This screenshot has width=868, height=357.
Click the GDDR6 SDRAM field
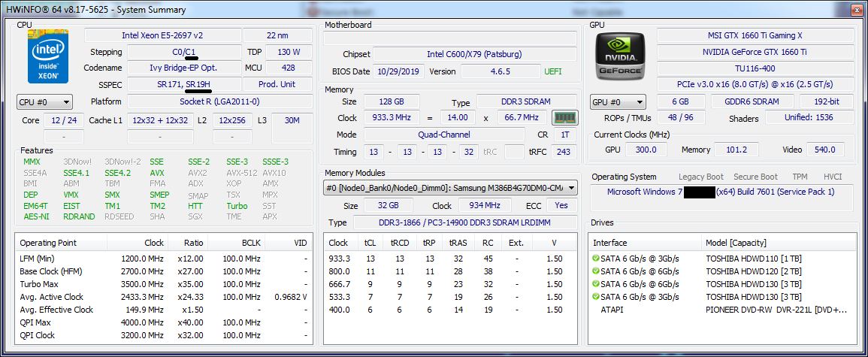[x=752, y=102]
